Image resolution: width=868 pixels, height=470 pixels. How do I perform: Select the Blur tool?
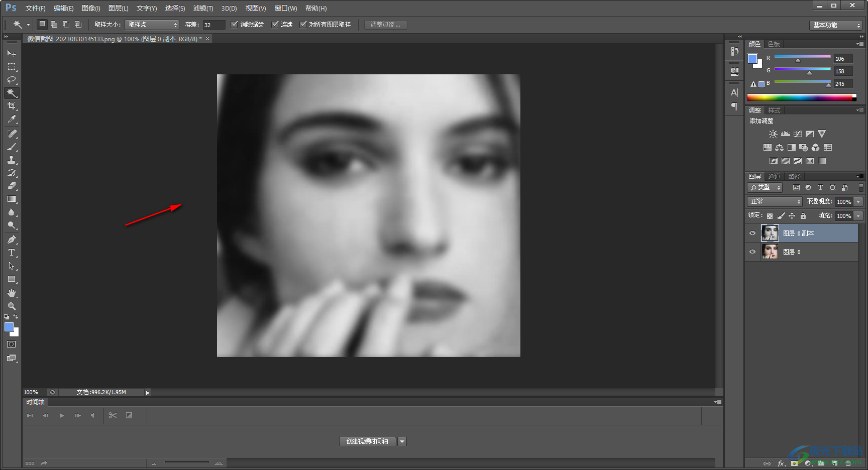(12, 212)
